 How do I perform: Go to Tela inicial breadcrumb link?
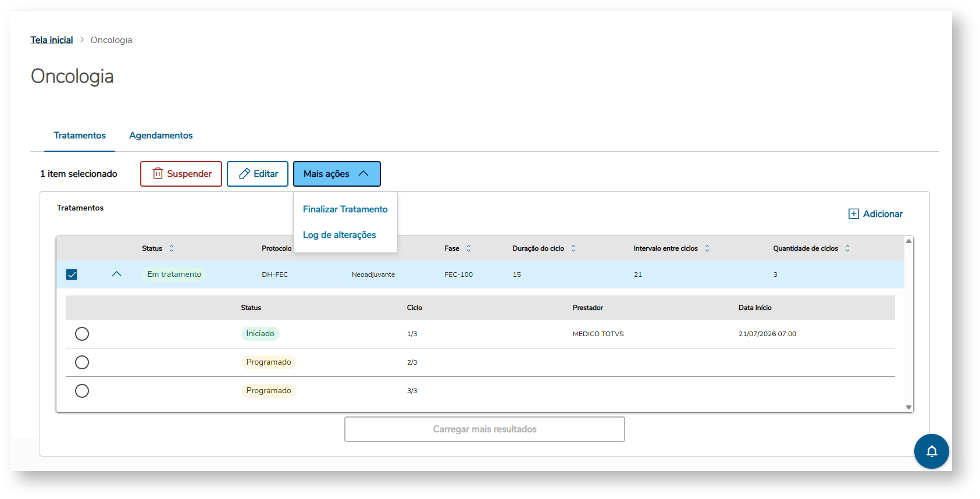point(52,40)
